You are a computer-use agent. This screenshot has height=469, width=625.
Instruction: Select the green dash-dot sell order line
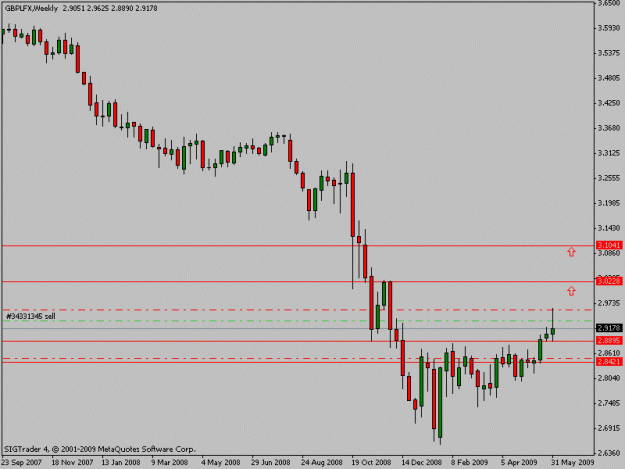click(298, 321)
